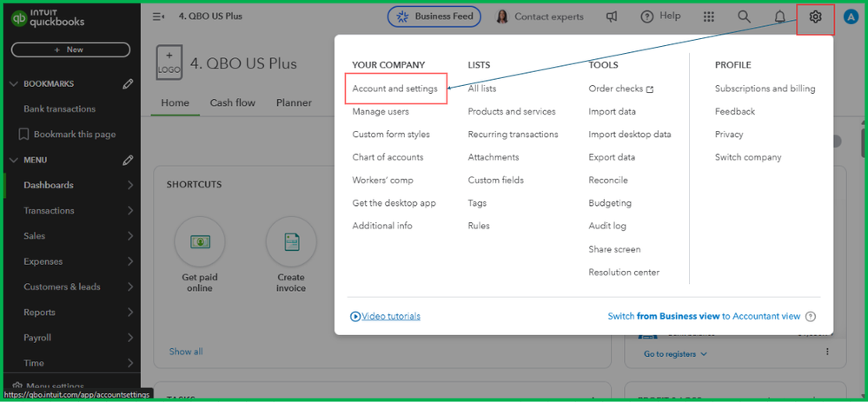
Task: Open Rules list
Action: coord(478,226)
